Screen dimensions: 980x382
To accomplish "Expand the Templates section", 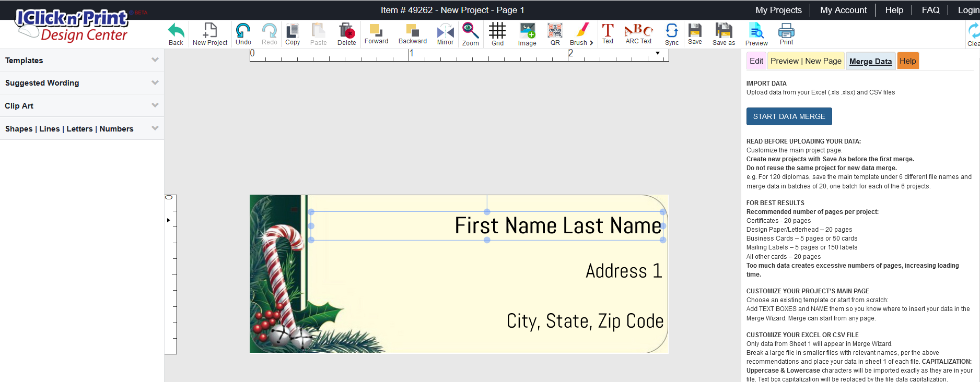I will [x=82, y=61].
